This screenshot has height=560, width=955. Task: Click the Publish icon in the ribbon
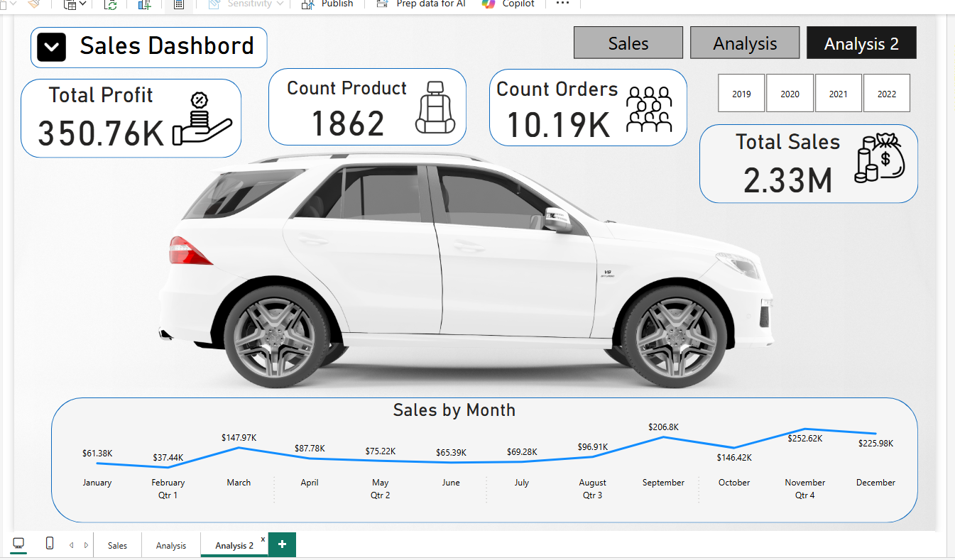pyautogui.click(x=307, y=4)
